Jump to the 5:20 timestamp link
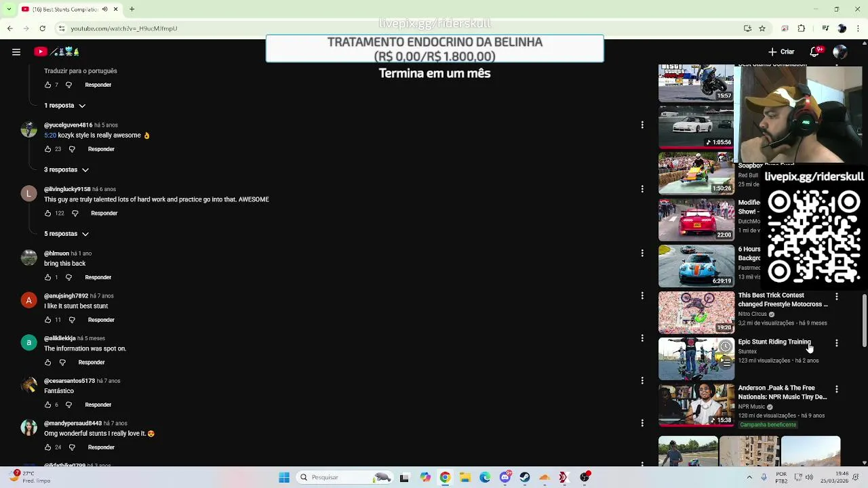The width and height of the screenshot is (868, 488). (x=50, y=136)
